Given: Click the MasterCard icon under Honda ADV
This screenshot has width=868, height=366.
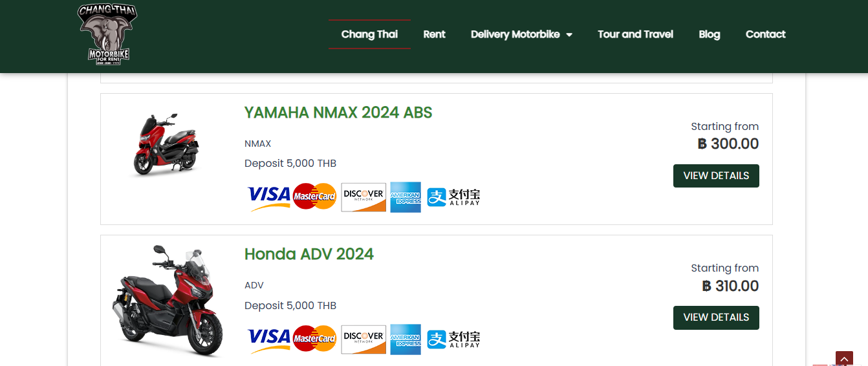Looking at the screenshot, I should click(x=315, y=339).
